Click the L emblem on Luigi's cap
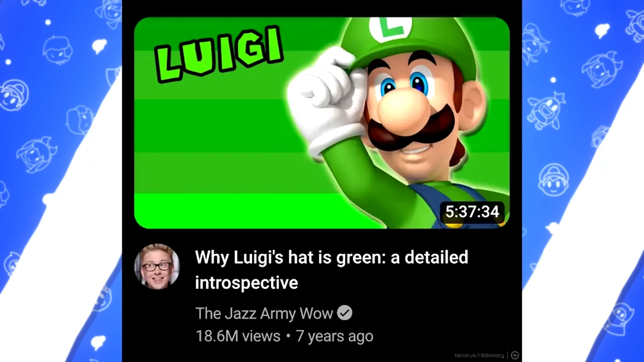The height and width of the screenshot is (362, 644). tap(390, 27)
